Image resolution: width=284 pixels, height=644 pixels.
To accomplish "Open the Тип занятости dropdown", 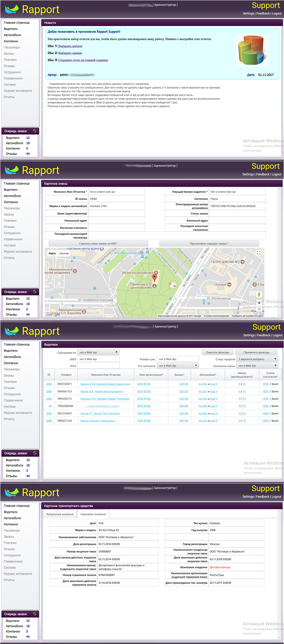I will pos(178,366).
